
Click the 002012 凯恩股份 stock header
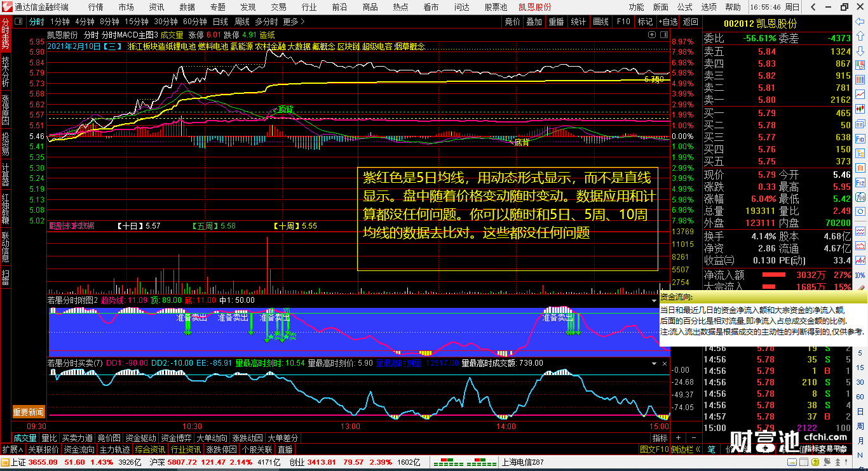(x=760, y=23)
